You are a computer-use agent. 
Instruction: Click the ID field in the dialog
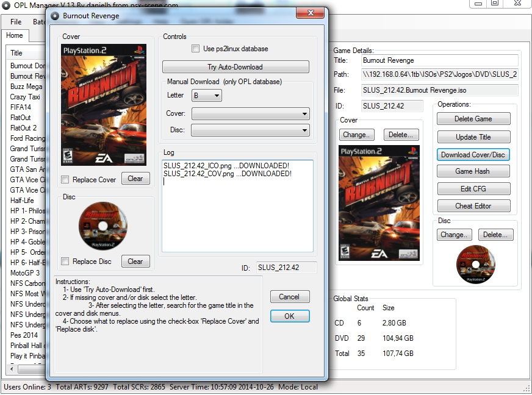pyautogui.click(x=286, y=268)
